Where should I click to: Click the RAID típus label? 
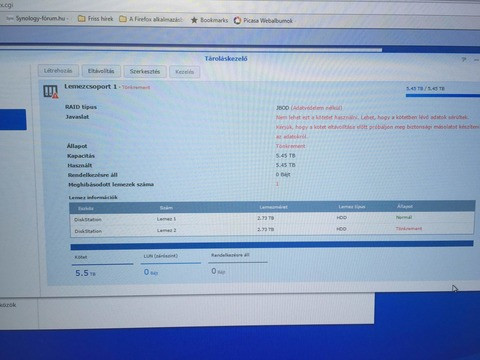pos(81,107)
